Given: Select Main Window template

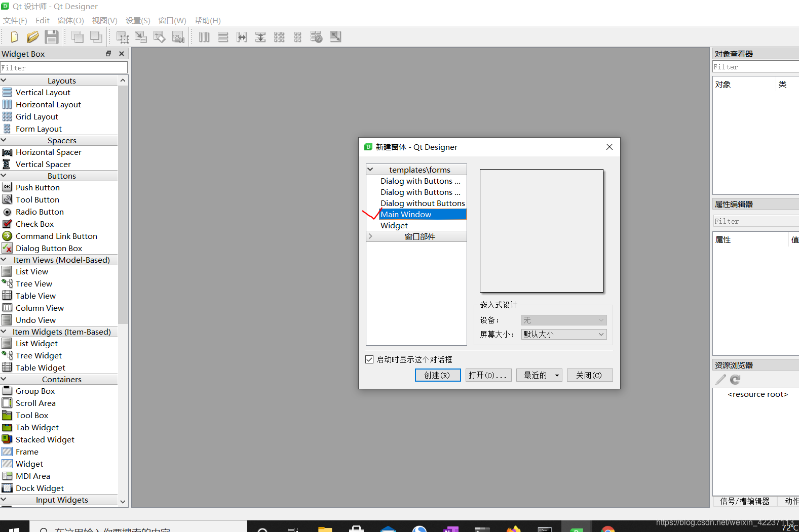Looking at the screenshot, I should [x=423, y=215].
